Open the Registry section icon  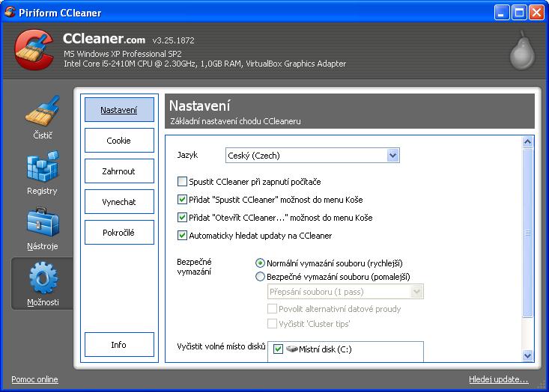[42, 168]
